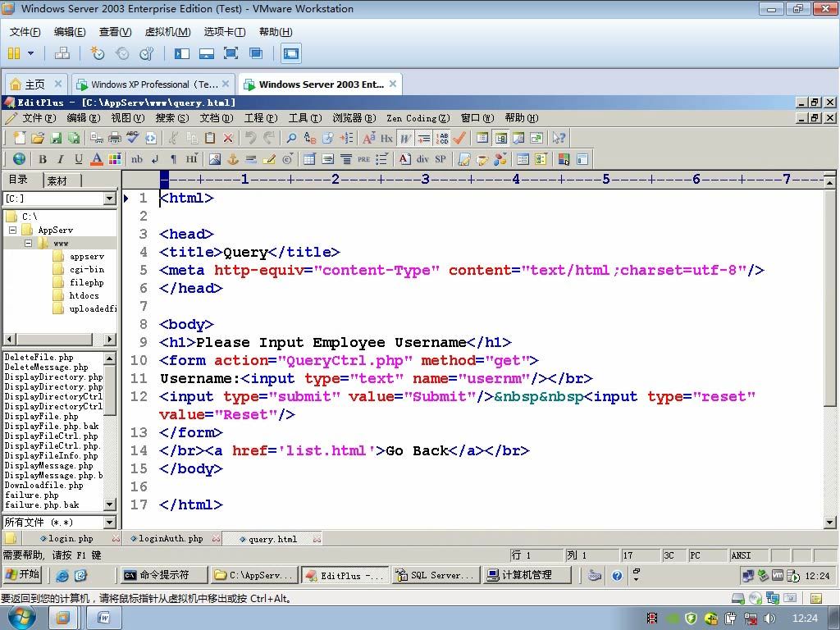The image size is (840, 630).
Task: Apply italic HTML tag
Action: (61, 159)
